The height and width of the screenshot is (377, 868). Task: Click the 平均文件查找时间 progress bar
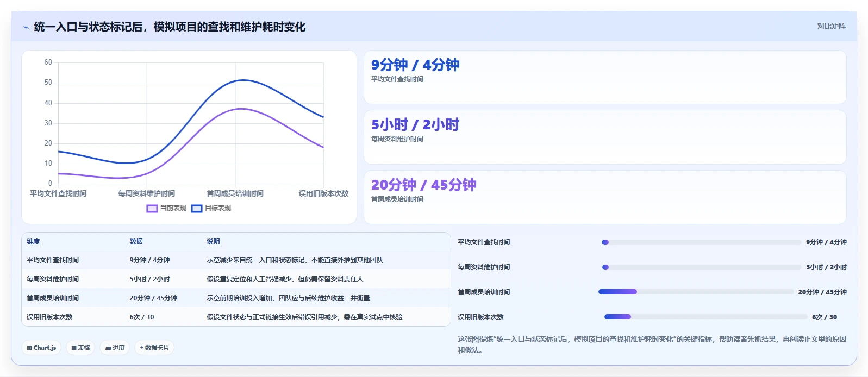coord(701,242)
